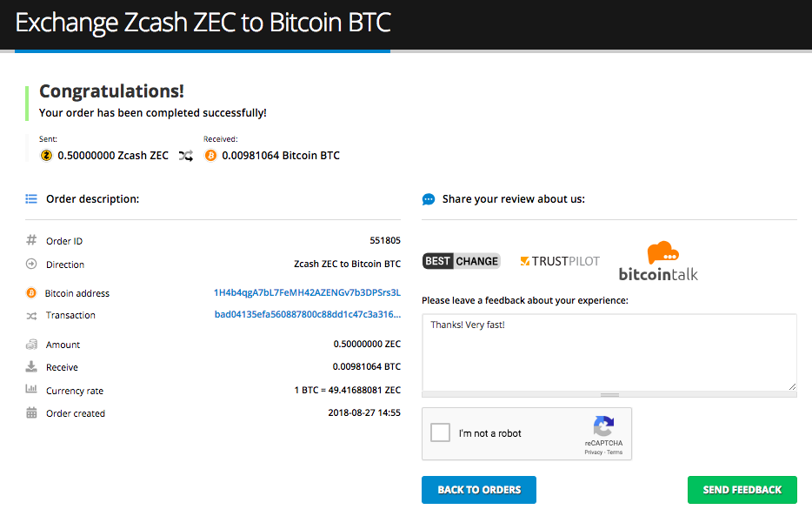
Task: Click the chat bubble review icon
Action: click(429, 199)
